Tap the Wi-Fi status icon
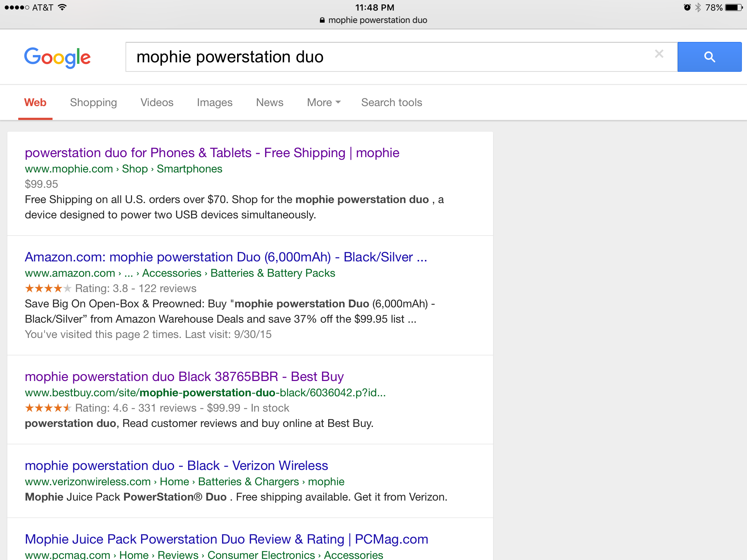The image size is (747, 560). [x=62, y=8]
